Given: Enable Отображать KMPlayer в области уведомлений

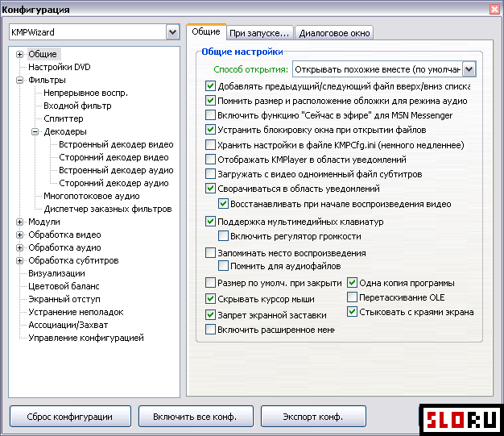Looking at the screenshot, I should 210,160.
